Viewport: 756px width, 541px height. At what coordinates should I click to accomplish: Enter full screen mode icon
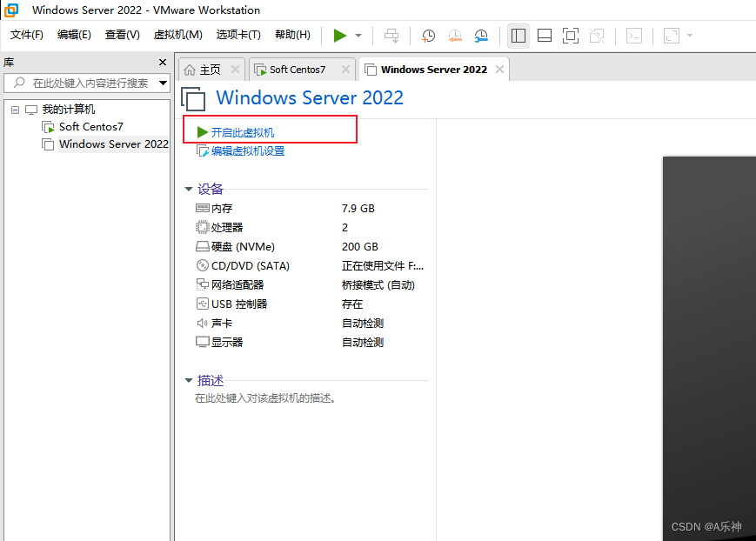click(x=571, y=35)
